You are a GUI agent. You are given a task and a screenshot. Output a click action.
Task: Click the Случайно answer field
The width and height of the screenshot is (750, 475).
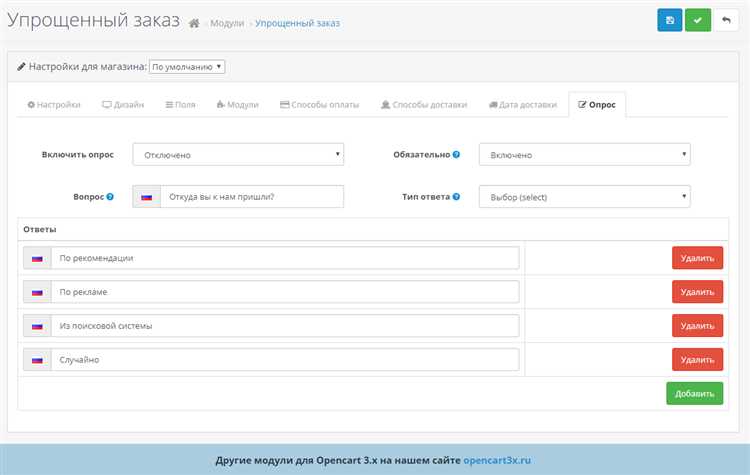(285, 360)
